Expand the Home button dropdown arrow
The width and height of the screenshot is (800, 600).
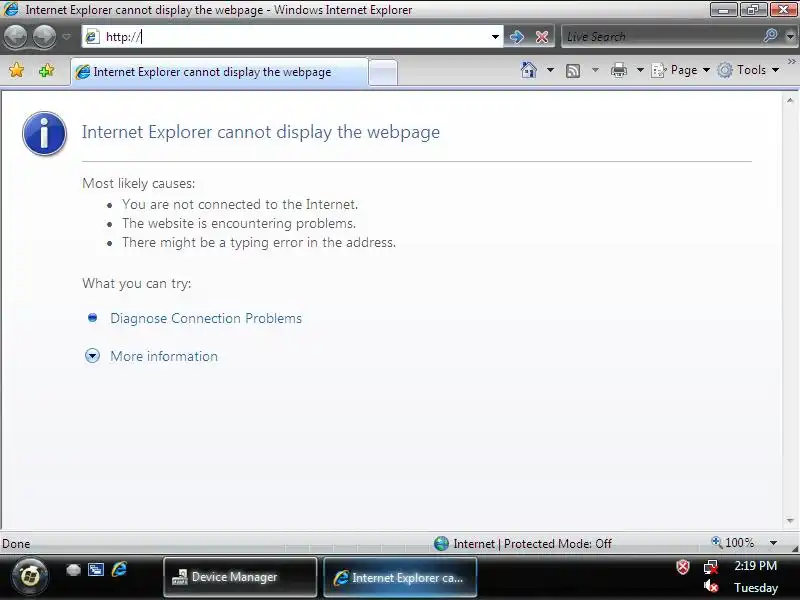point(550,70)
